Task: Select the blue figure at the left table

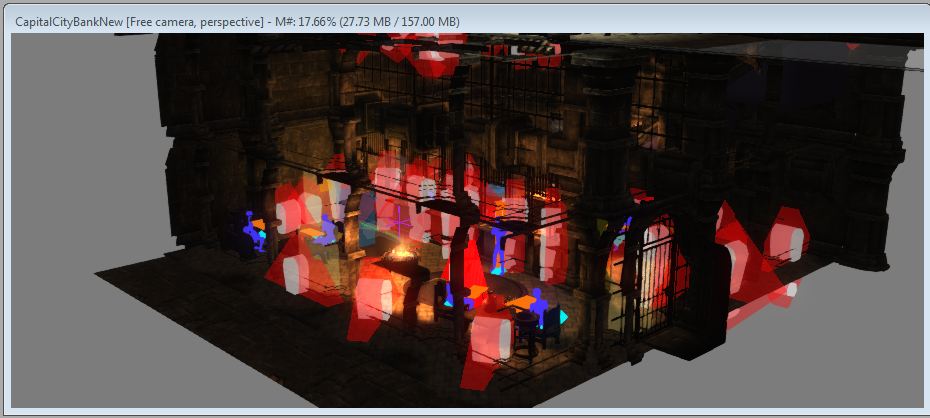Action: (x=326, y=228)
